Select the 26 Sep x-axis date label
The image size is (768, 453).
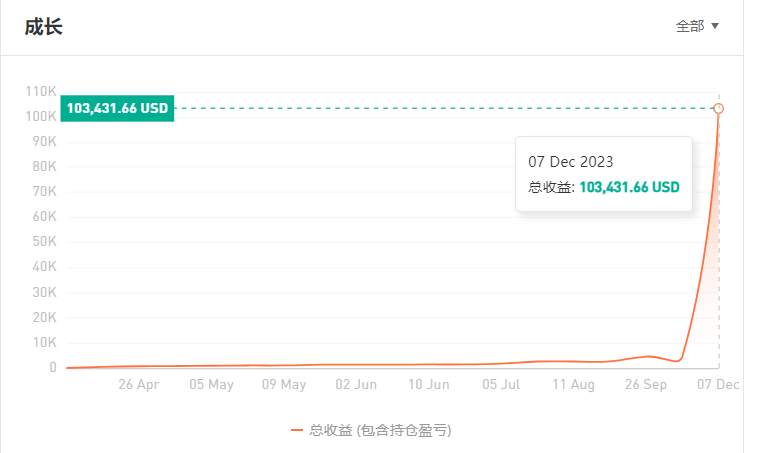click(646, 384)
